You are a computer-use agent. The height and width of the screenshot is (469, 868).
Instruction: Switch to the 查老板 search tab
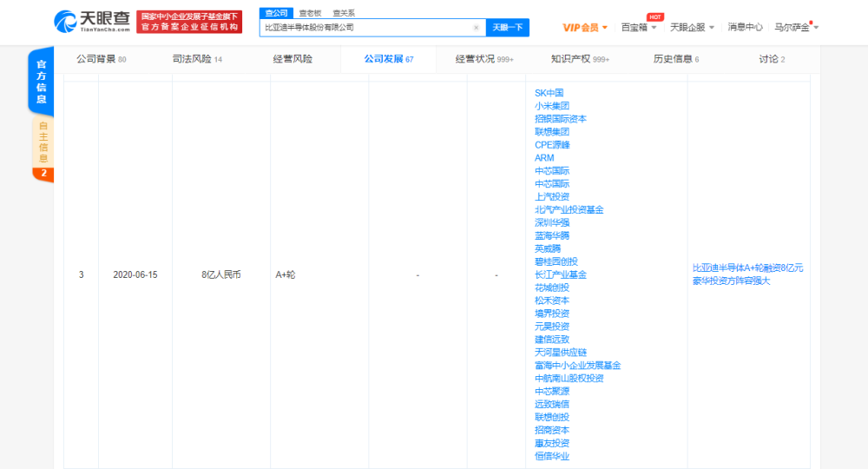[310, 13]
